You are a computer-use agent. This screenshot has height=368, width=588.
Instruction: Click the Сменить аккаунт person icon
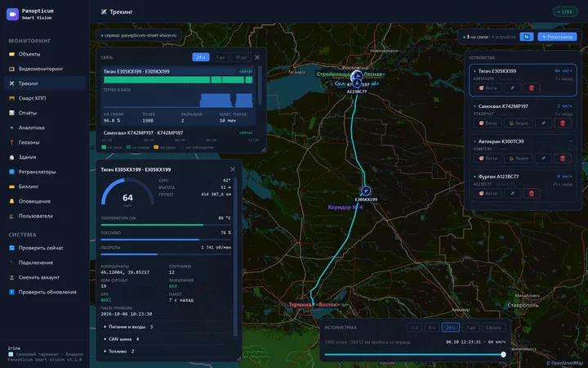(11, 277)
